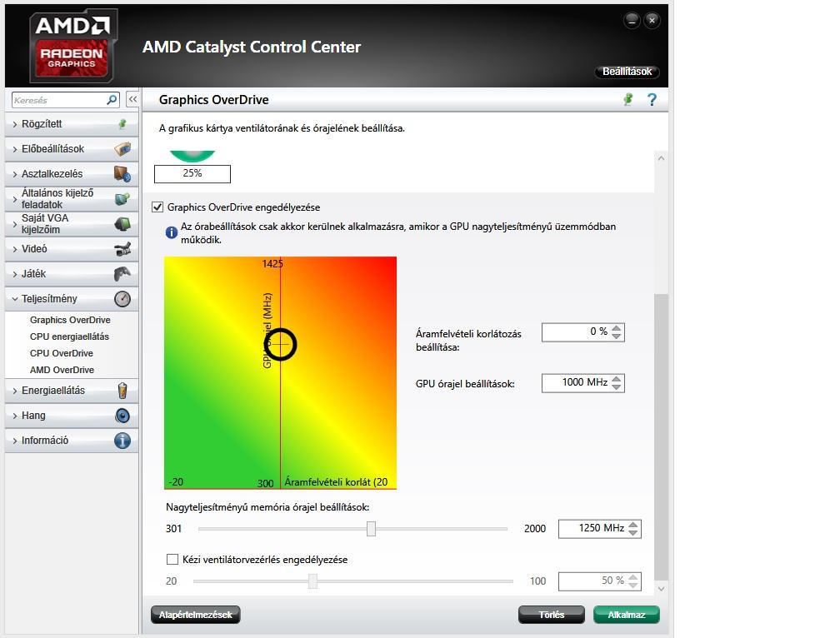Click the Asztalkezelés desktop management icon
The height and width of the screenshot is (638, 840).
tap(122, 174)
